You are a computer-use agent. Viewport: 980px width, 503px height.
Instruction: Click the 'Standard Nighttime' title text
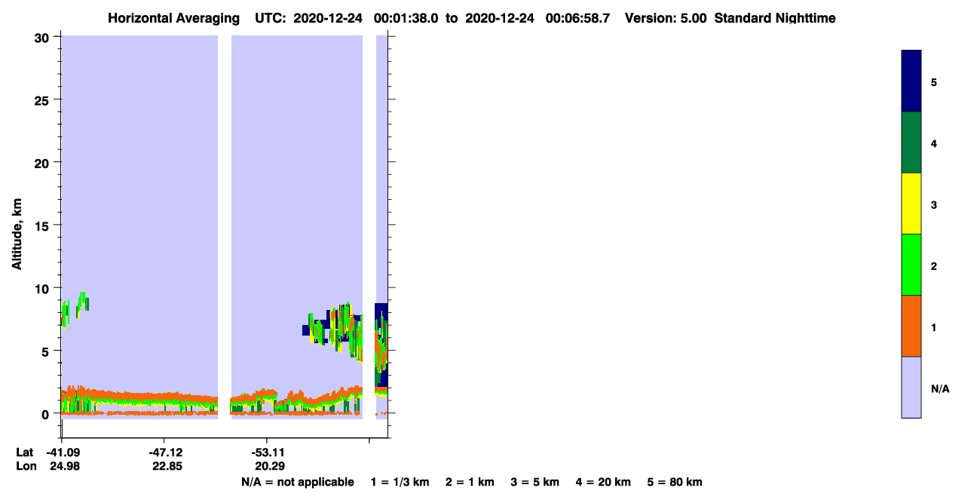point(775,18)
